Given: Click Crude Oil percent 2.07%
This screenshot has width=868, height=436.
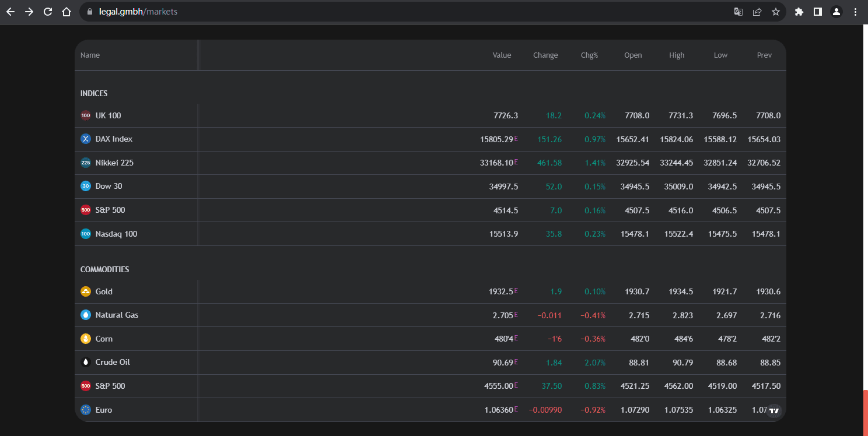Looking at the screenshot, I should pyautogui.click(x=595, y=363).
